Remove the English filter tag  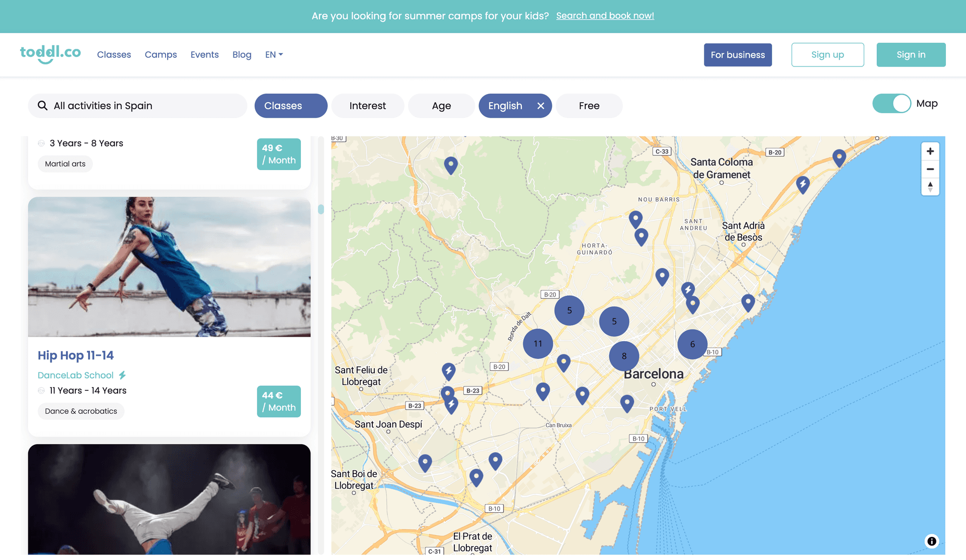(x=540, y=105)
